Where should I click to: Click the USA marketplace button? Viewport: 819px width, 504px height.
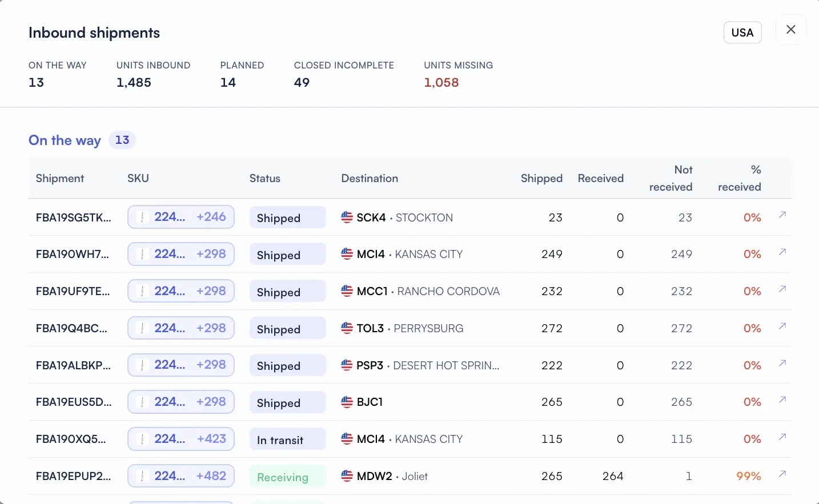click(742, 33)
